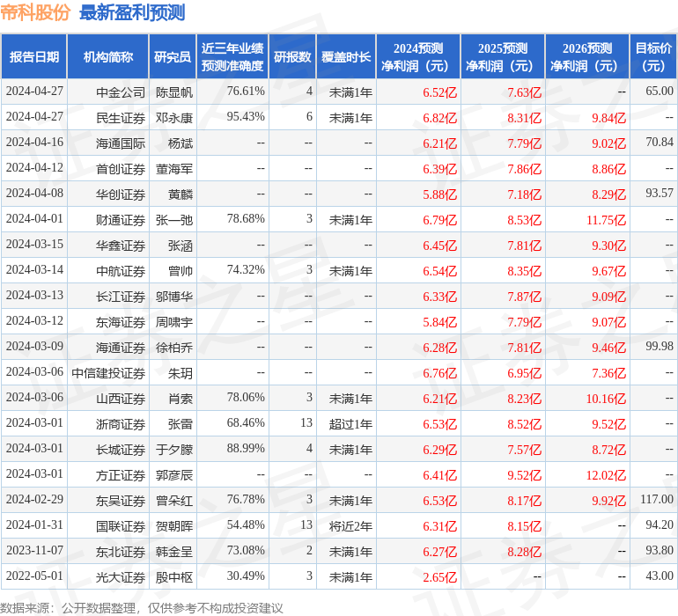678x616 pixels.
Task: Select the 机构简称 column header
Action: [108, 56]
